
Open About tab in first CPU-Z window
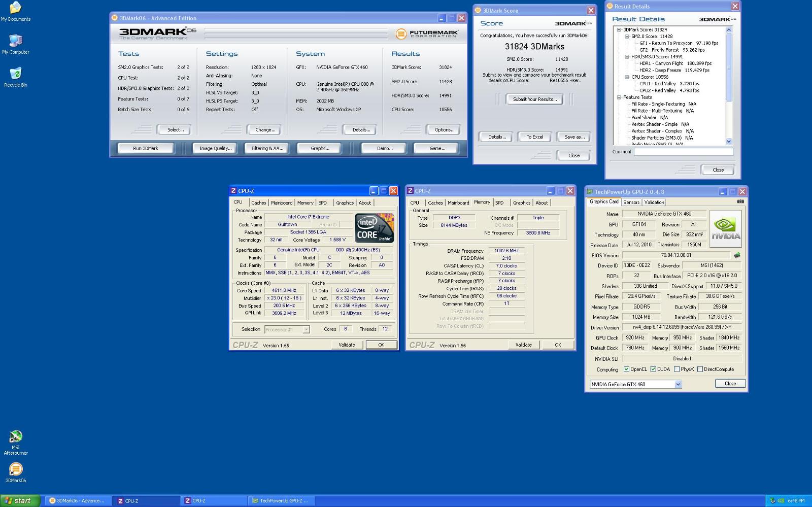tap(365, 202)
